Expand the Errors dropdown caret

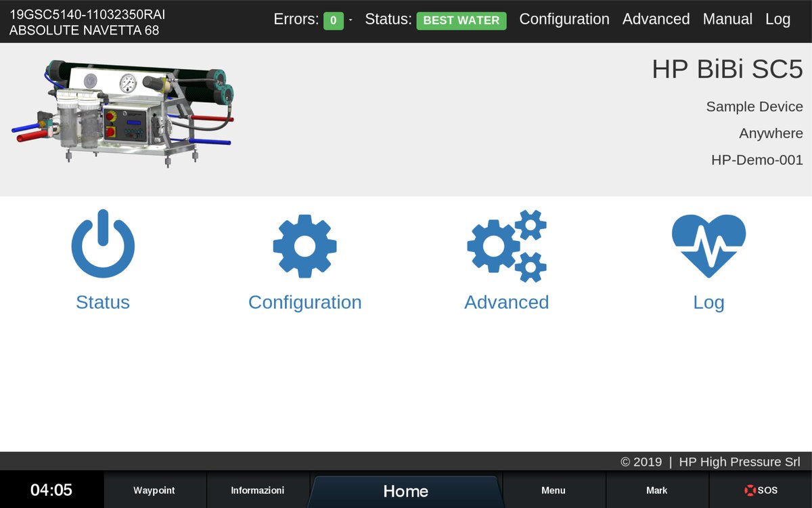[x=351, y=20]
